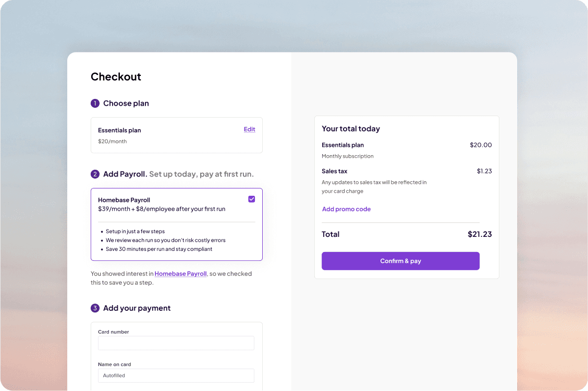Viewport: 588px width, 391px height.
Task: Uncheck the Homebase Payroll checkbox
Action: 252,199
